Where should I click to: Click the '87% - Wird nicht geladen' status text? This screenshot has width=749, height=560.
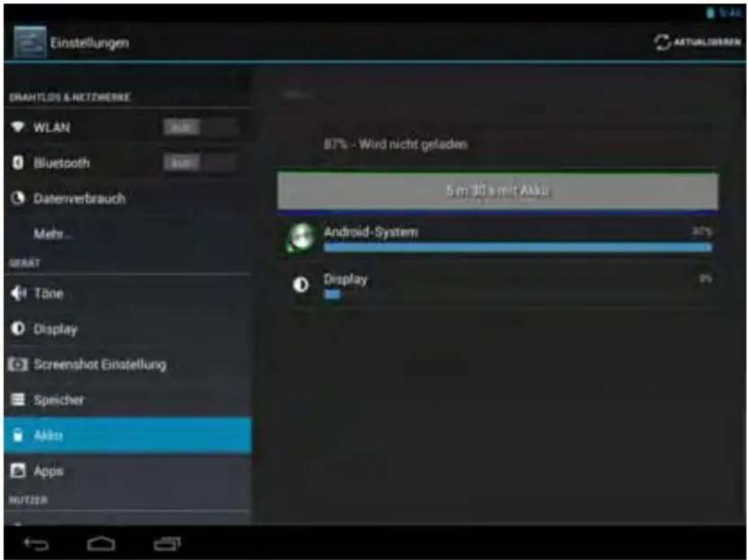point(396,144)
